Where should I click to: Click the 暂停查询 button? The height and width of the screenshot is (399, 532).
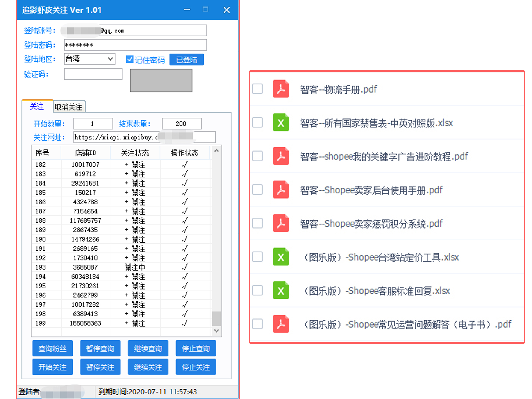click(100, 348)
